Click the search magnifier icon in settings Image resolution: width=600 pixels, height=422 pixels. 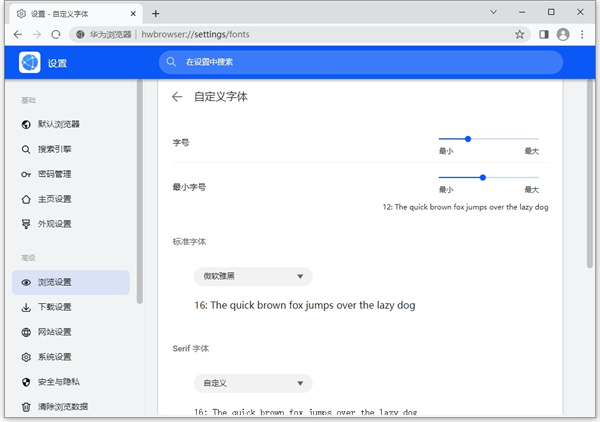[171, 62]
